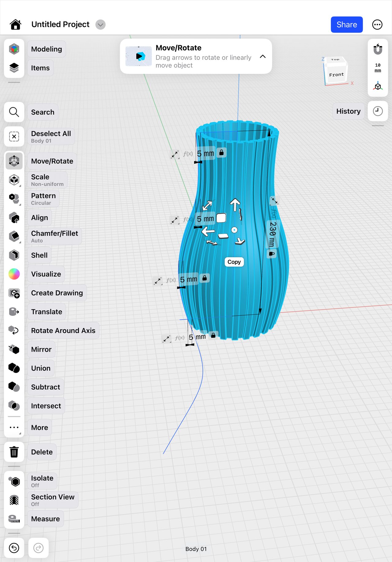Click the Create Drawing icon
Screen dimensions: 392x562
click(x=14, y=293)
